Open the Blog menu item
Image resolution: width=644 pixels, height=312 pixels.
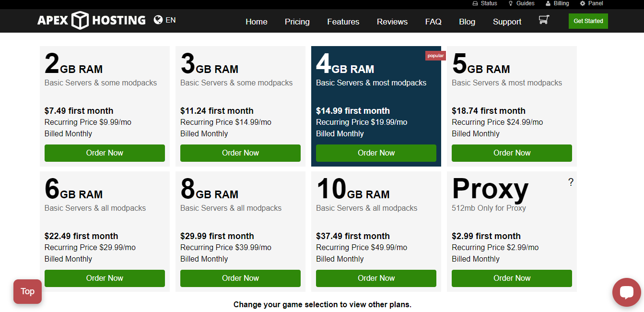(467, 22)
